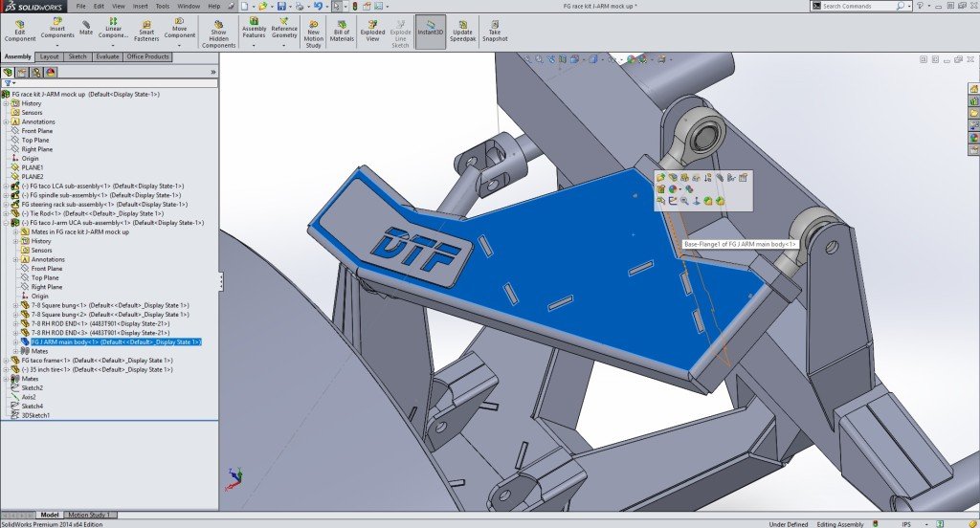980x528 pixels.
Task: Expand the 35 inch tire node
Action: (7, 370)
